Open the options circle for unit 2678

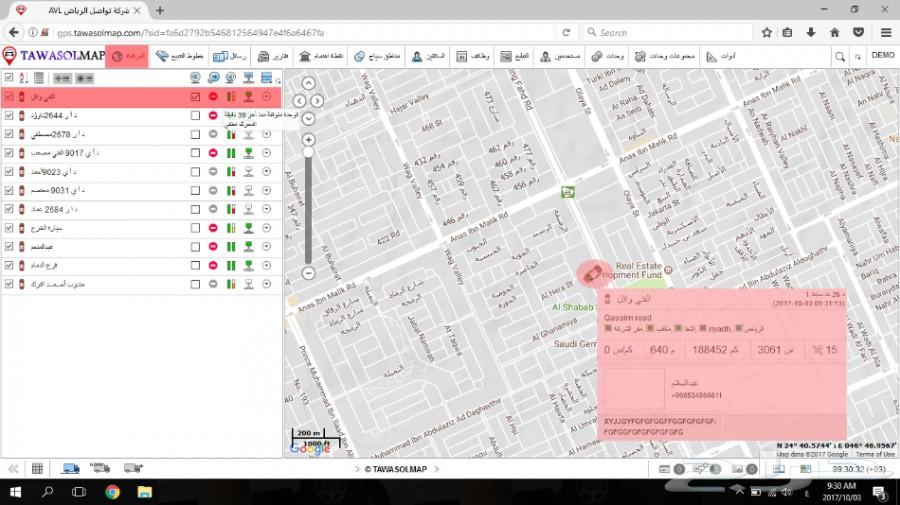click(x=266, y=134)
